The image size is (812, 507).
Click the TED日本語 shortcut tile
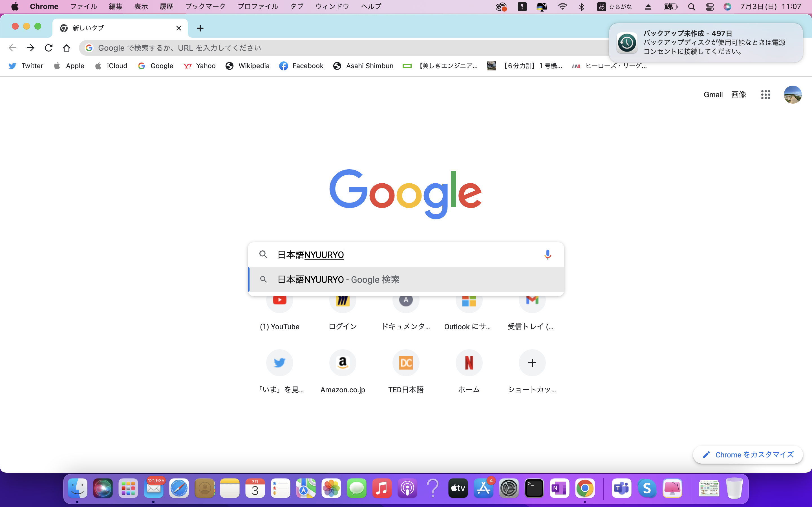(406, 363)
